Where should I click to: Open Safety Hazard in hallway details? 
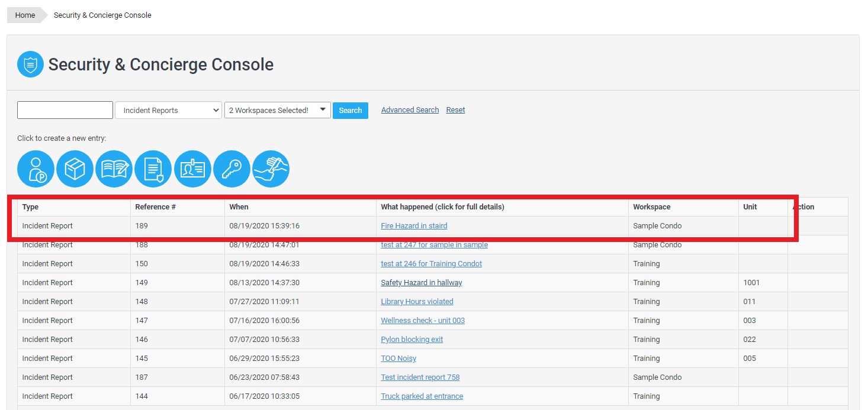421,283
